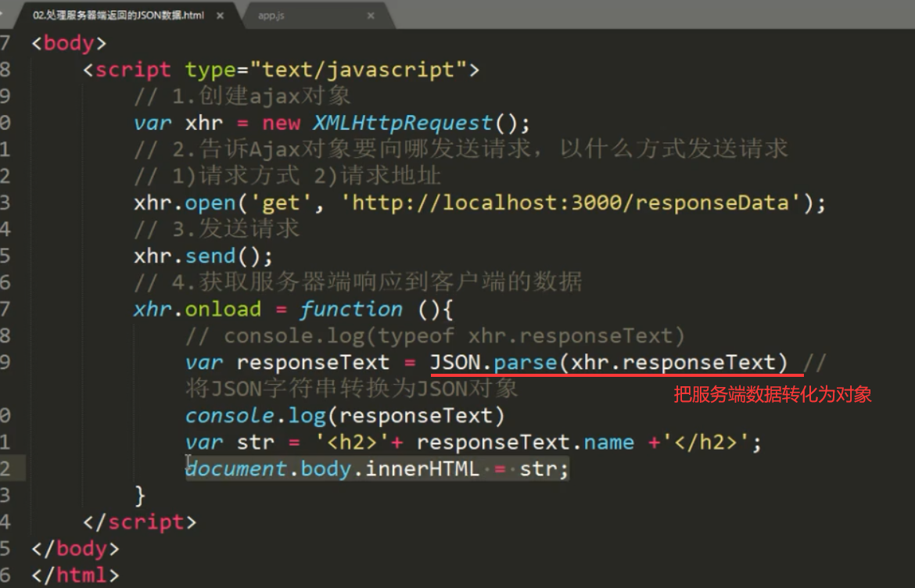Image resolution: width=915 pixels, height=588 pixels.
Task: Click the closing brace of onload function
Action: click(140, 496)
